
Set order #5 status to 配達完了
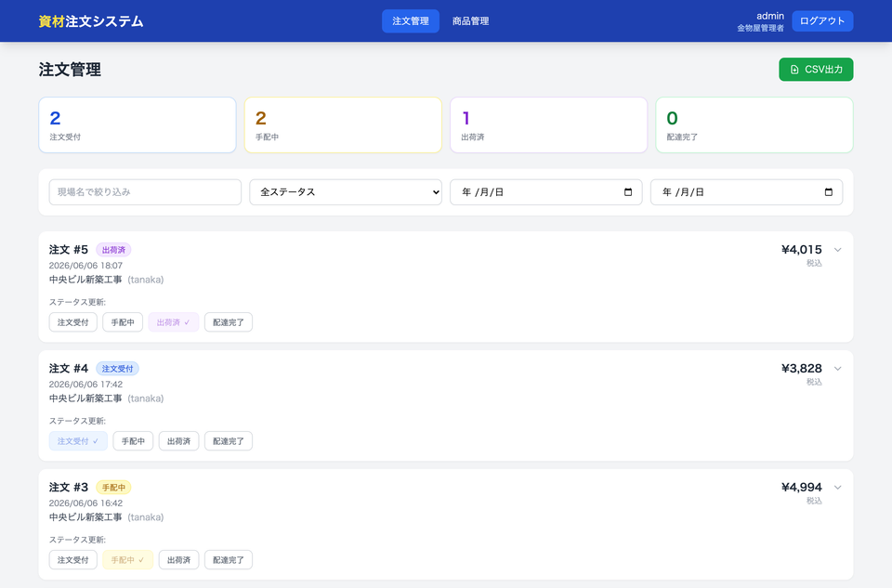(229, 322)
